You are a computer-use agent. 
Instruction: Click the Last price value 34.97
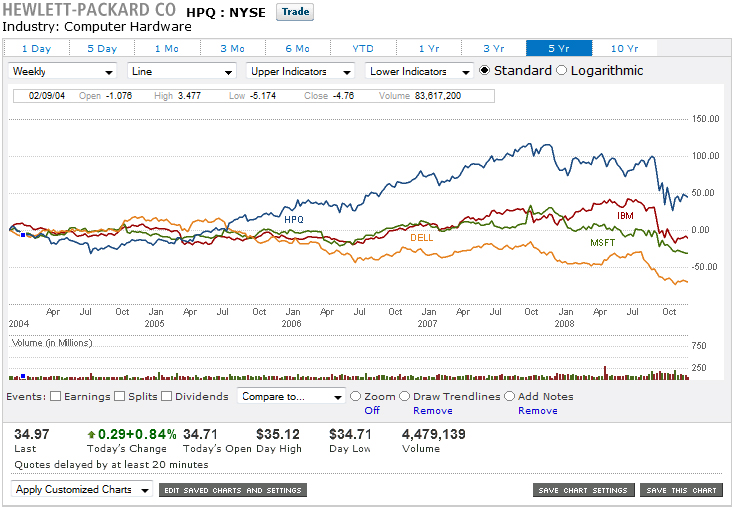pos(31,434)
